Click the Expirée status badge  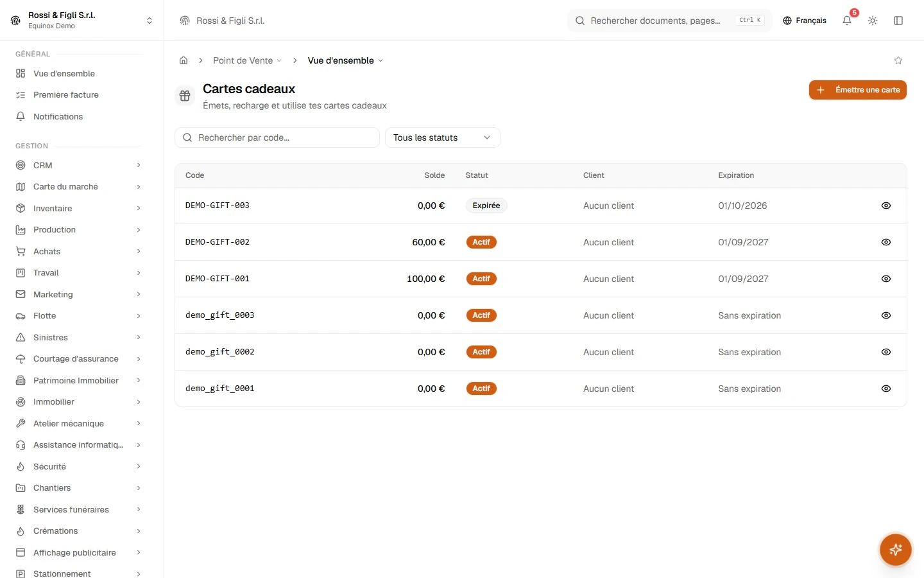click(486, 206)
